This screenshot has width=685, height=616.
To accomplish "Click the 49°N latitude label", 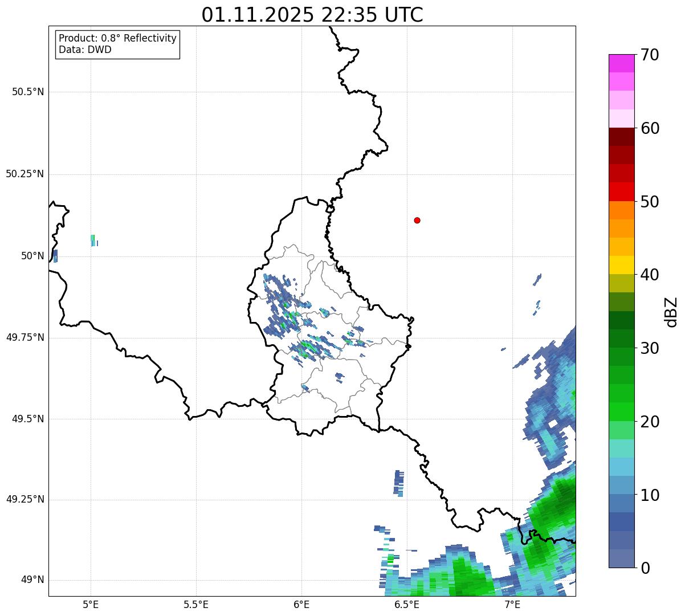I will coord(32,580).
